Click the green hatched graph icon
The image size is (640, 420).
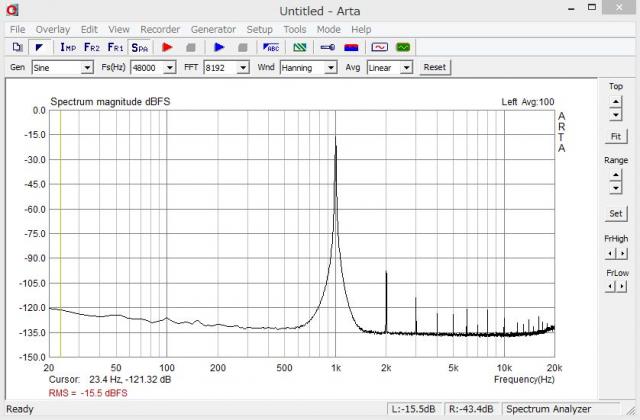(x=300, y=47)
